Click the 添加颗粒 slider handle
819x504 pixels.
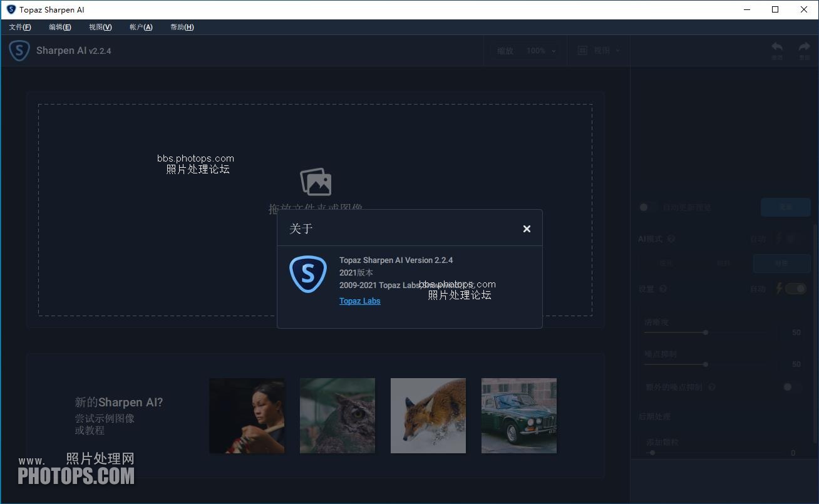(652, 453)
